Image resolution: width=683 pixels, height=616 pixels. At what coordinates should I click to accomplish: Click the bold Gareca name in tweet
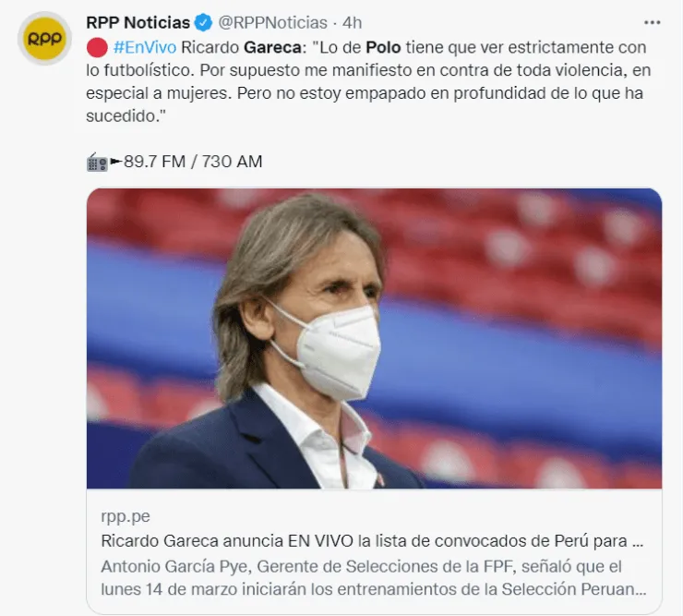tap(272, 47)
